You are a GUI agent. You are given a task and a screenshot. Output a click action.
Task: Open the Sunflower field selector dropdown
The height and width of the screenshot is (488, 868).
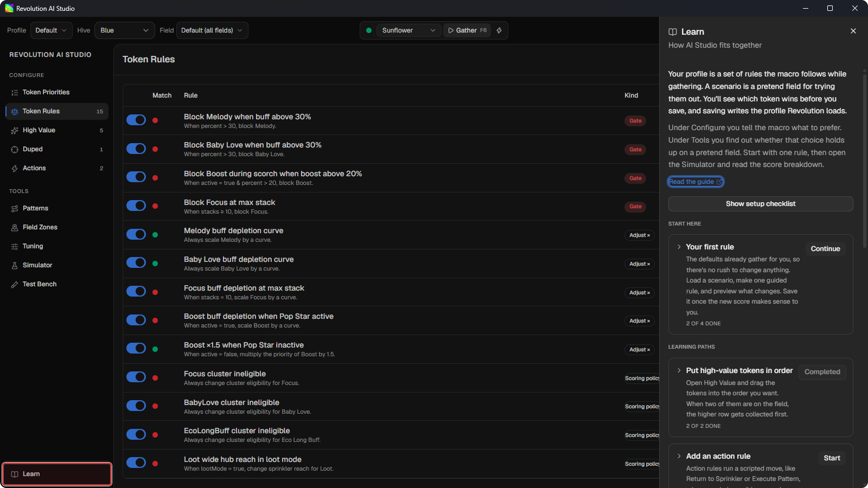(409, 30)
